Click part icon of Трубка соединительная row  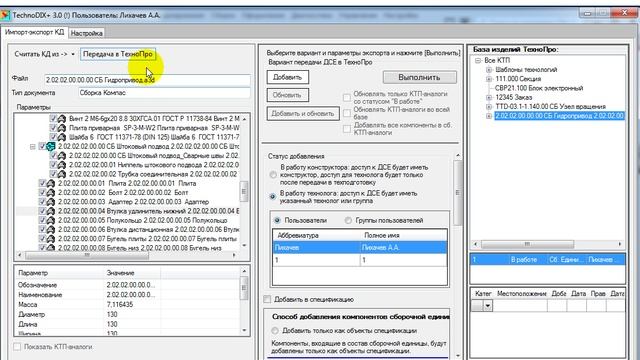coord(62,174)
